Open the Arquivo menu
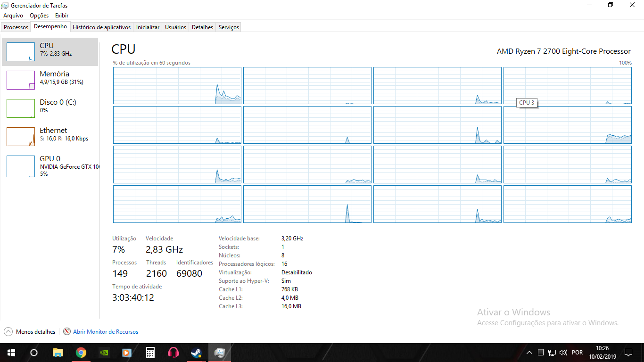The width and height of the screenshot is (644, 362). click(x=13, y=16)
